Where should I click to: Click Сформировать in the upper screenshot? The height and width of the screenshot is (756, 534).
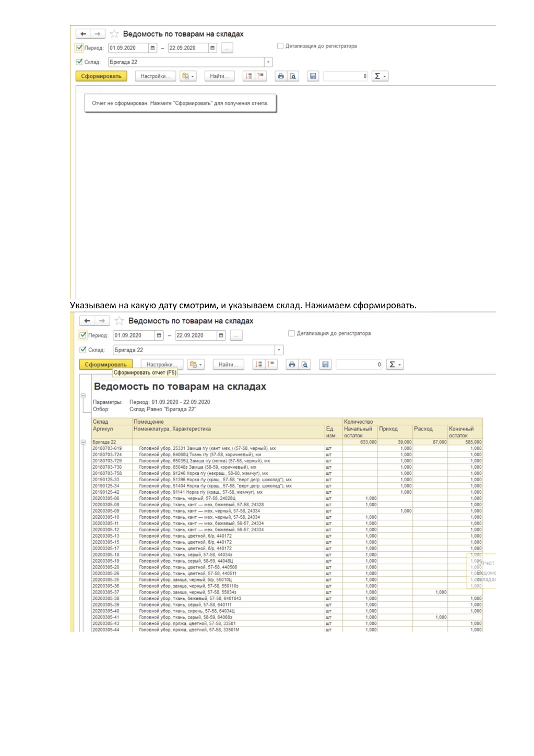101,76
